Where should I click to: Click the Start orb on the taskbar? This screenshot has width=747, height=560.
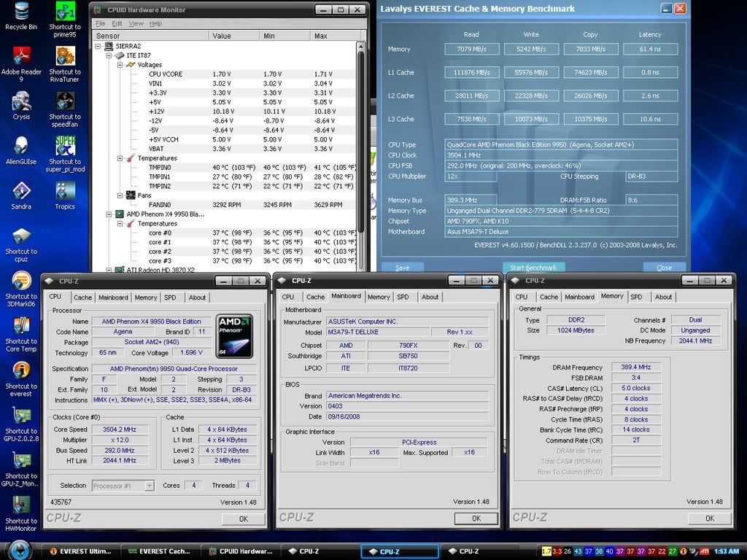click(x=20, y=551)
